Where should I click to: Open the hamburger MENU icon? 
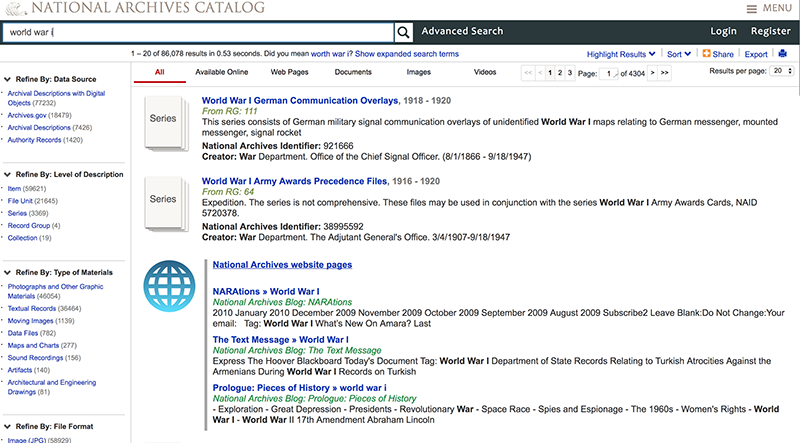pyautogui.click(x=752, y=8)
